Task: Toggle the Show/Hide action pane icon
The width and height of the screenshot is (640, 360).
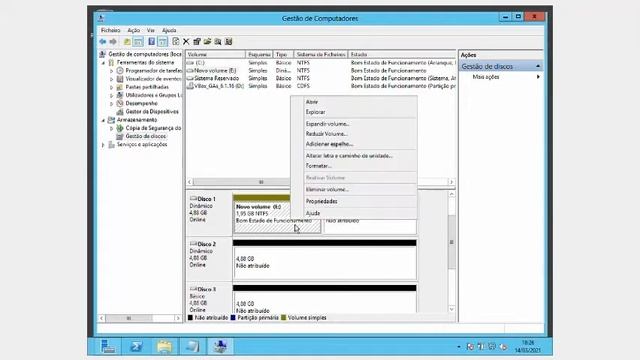Action: pos(162,42)
